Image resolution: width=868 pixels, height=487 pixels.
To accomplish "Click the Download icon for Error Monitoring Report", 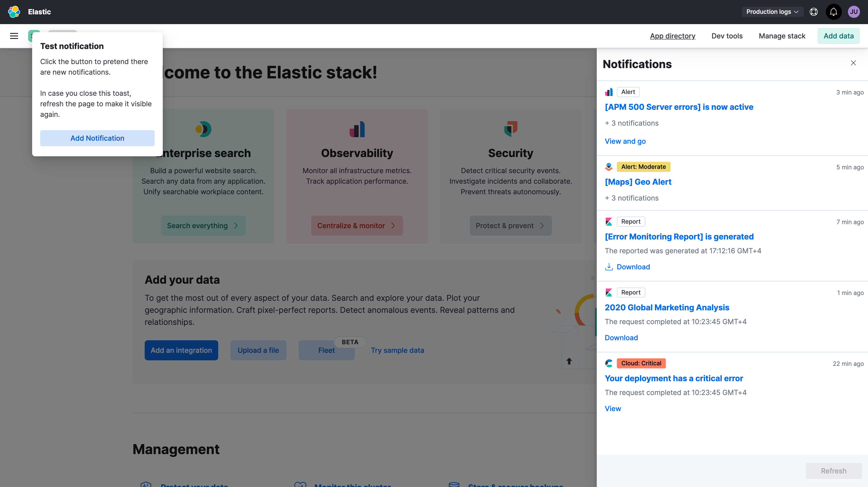I will 609,267.
